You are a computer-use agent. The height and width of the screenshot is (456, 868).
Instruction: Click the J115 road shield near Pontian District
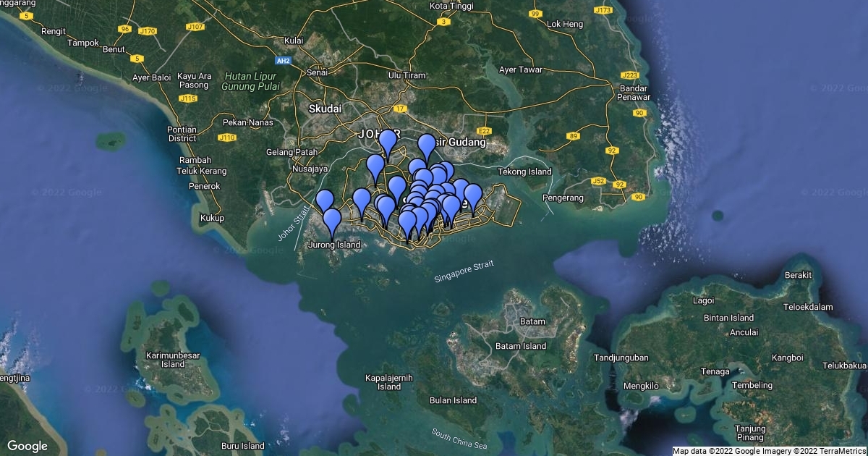point(187,100)
